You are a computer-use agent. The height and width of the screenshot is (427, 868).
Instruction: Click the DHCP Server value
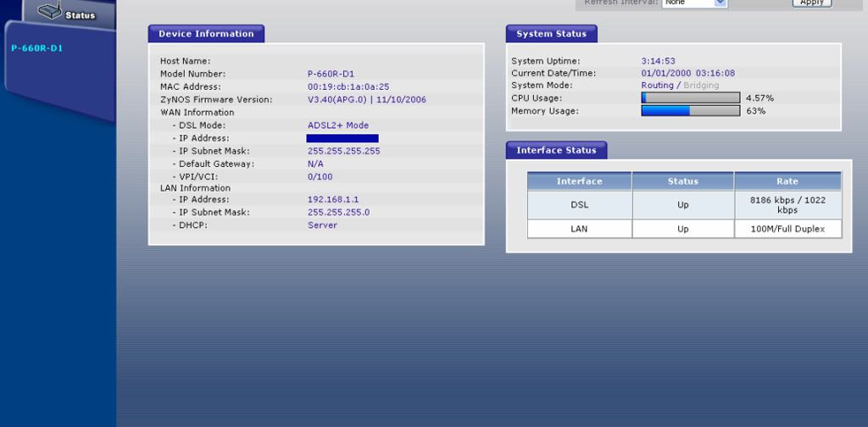pyautogui.click(x=322, y=225)
